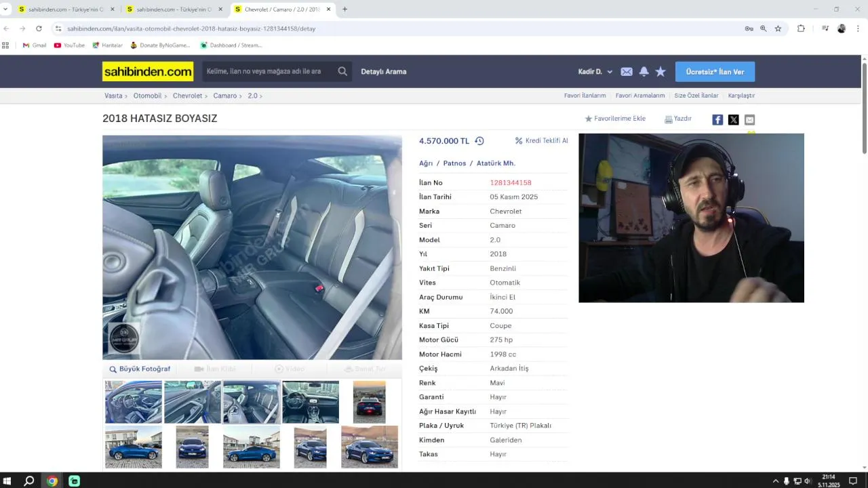This screenshot has height=488, width=868.
Task: Open Favori Aramalarım menu item
Action: pyautogui.click(x=640, y=96)
